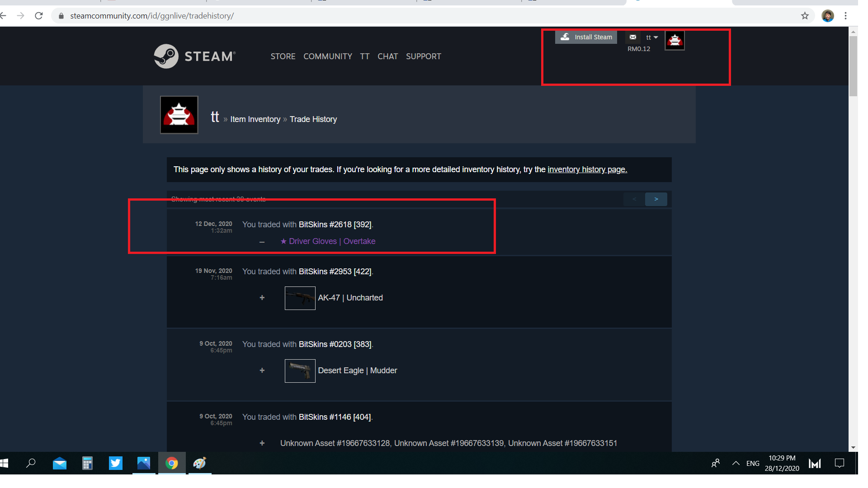Open the BitSkins #1146 [404] profile

[x=335, y=417]
